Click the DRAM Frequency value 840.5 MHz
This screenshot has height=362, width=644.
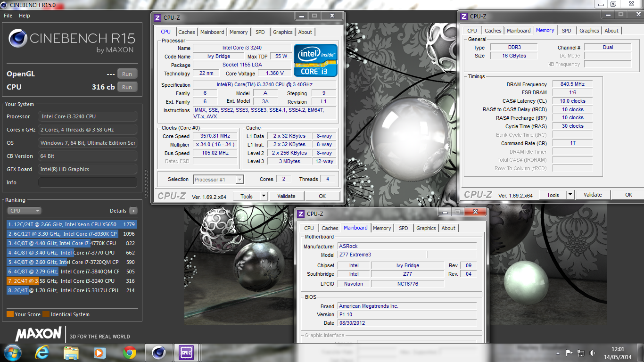[572, 84]
